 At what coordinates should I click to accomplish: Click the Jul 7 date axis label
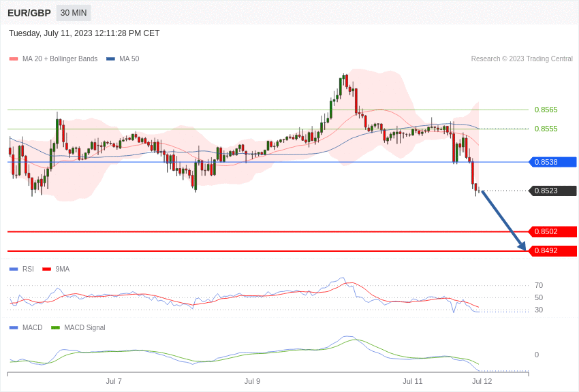point(114,381)
